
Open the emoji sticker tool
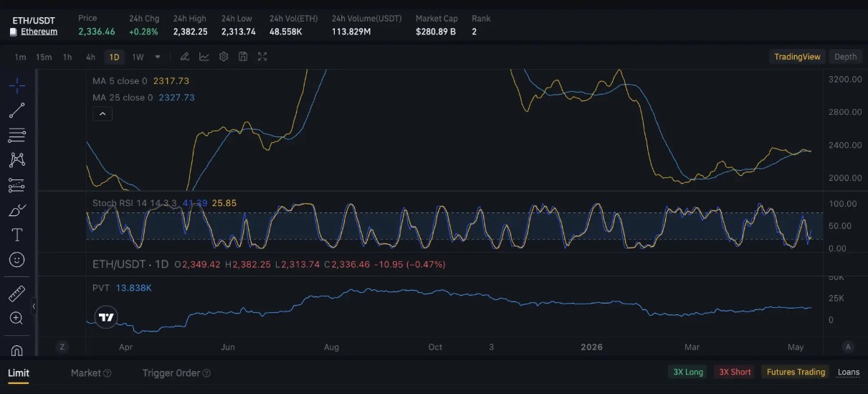(x=17, y=259)
